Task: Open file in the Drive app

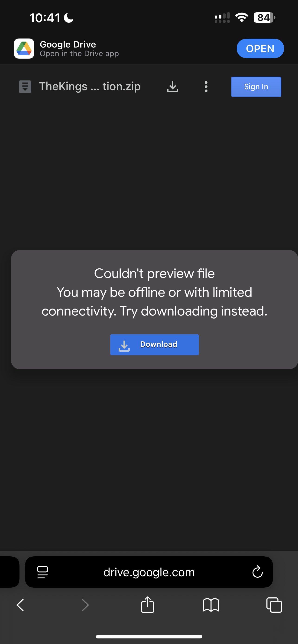Action: pos(260,48)
